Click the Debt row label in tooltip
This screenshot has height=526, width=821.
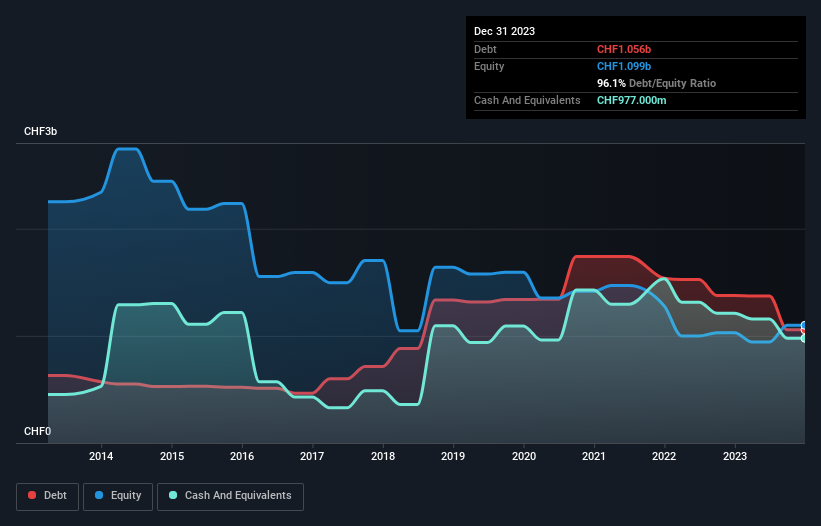485,49
